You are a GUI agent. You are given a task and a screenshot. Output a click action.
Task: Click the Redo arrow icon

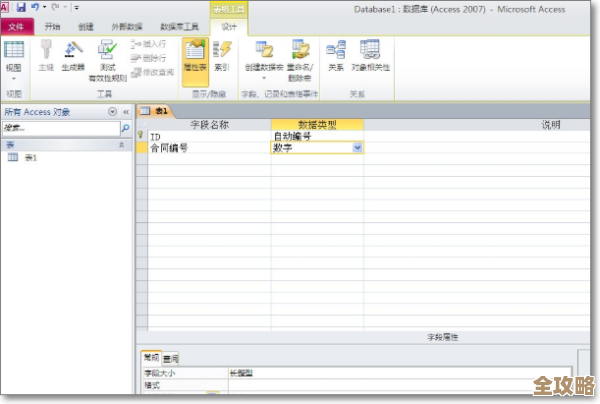tap(56, 7)
